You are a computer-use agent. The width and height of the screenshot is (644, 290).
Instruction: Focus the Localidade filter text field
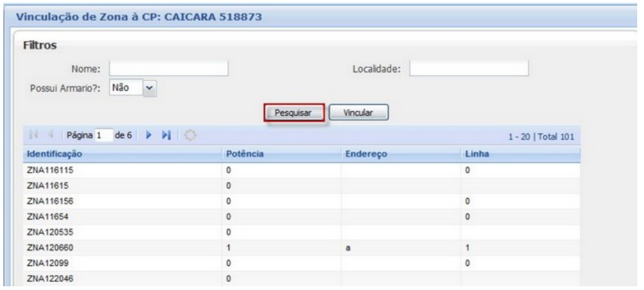click(469, 68)
